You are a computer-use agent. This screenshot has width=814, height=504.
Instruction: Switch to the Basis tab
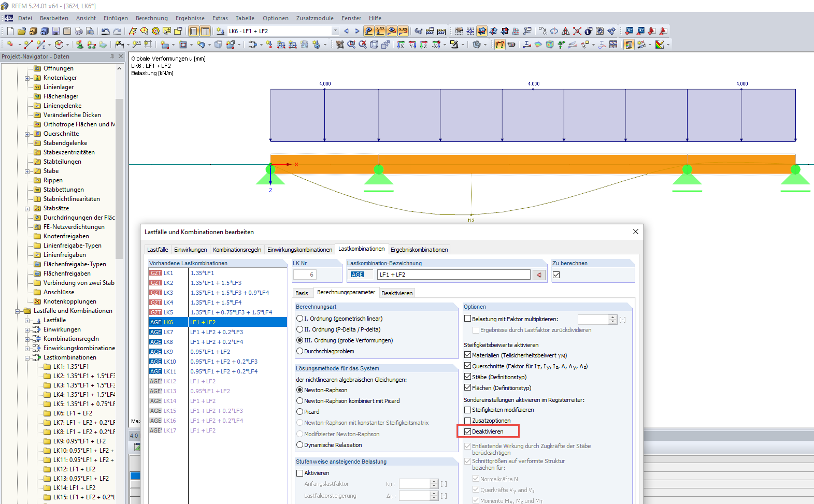pos(302,293)
